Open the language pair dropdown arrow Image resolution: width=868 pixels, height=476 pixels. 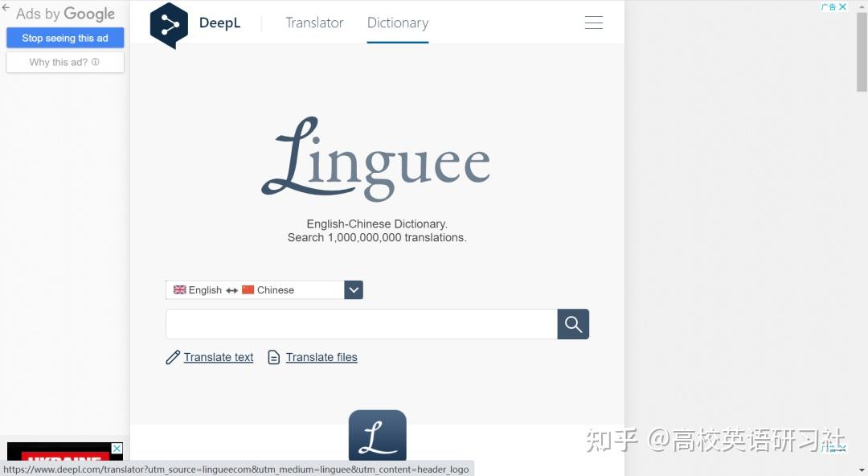click(x=353, y=289)
